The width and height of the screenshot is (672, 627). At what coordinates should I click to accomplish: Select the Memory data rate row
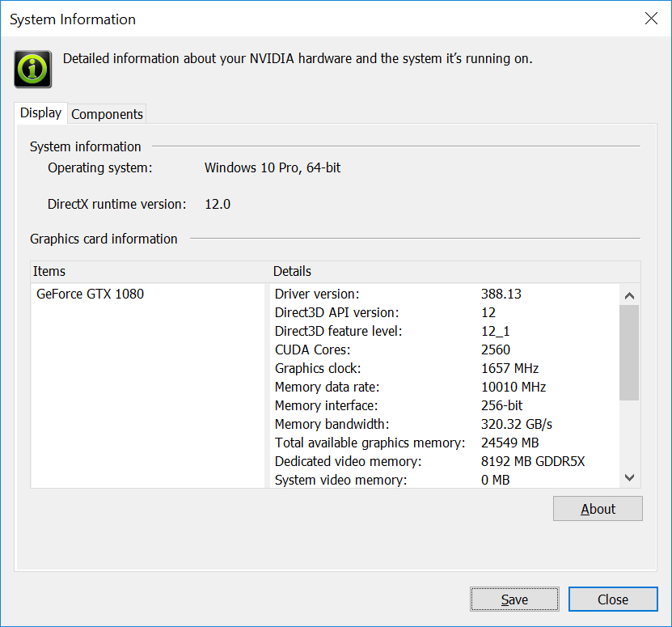click(445, 387)
